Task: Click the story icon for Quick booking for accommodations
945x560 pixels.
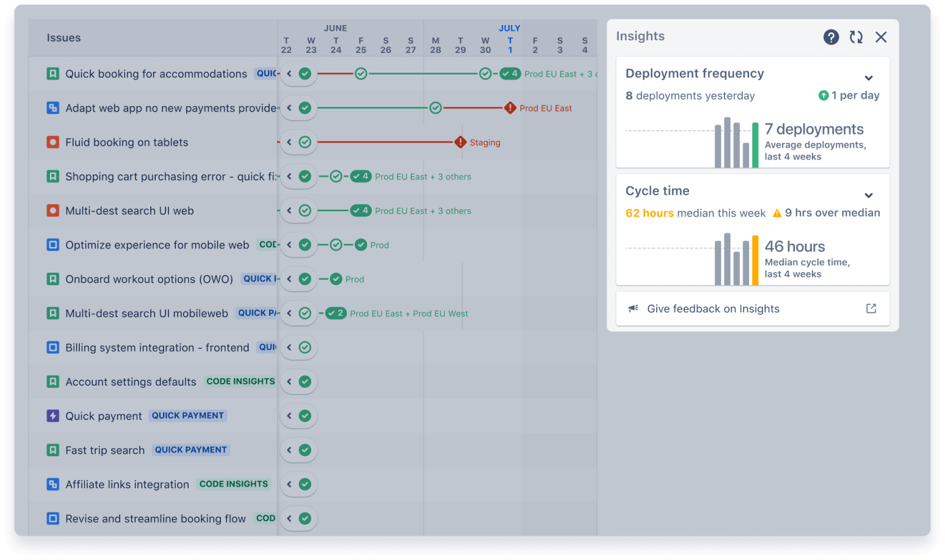Action: pos(52,73)
